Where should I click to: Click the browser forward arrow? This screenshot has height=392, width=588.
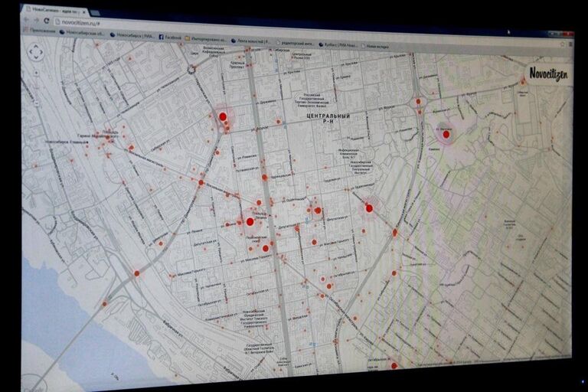[37, 19]
